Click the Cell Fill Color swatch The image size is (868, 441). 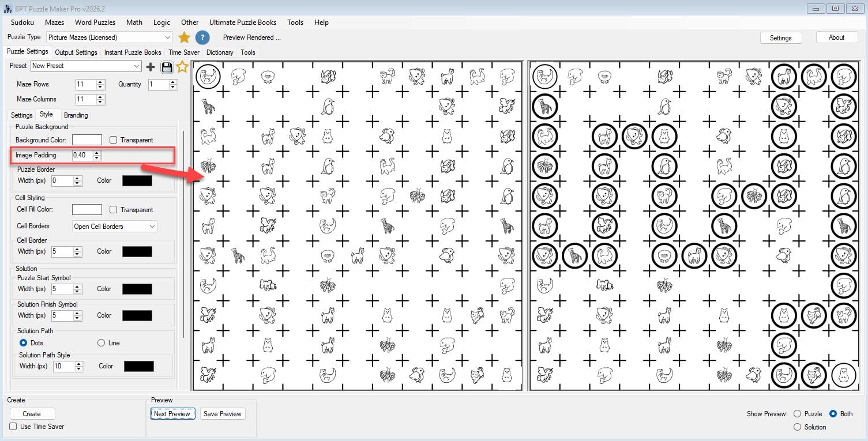(87, 210)
